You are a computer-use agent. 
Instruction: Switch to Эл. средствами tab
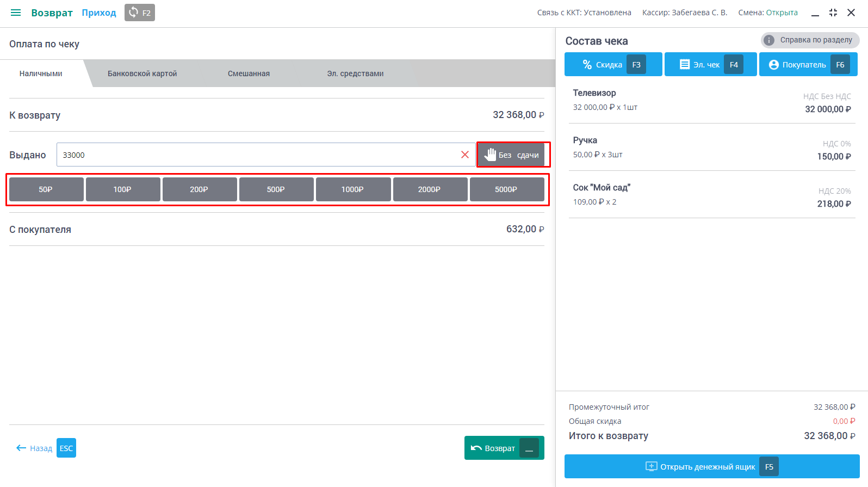click(355, 73)
